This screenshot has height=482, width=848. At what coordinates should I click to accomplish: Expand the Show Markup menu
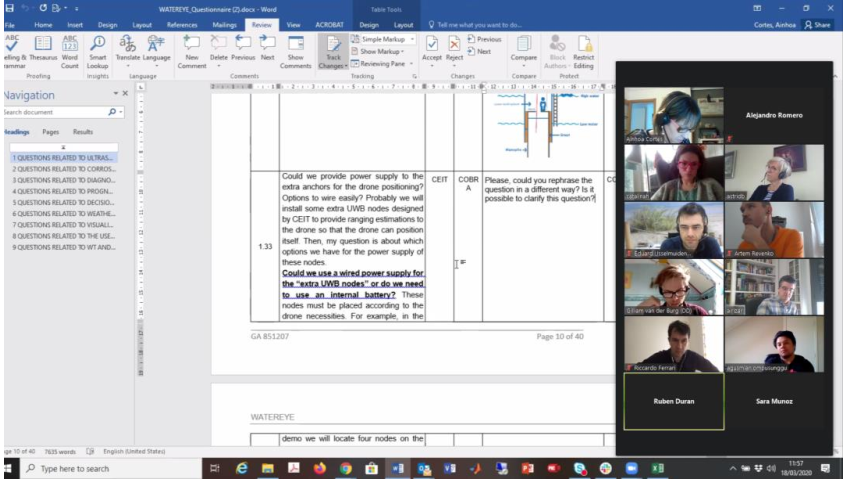378,51
